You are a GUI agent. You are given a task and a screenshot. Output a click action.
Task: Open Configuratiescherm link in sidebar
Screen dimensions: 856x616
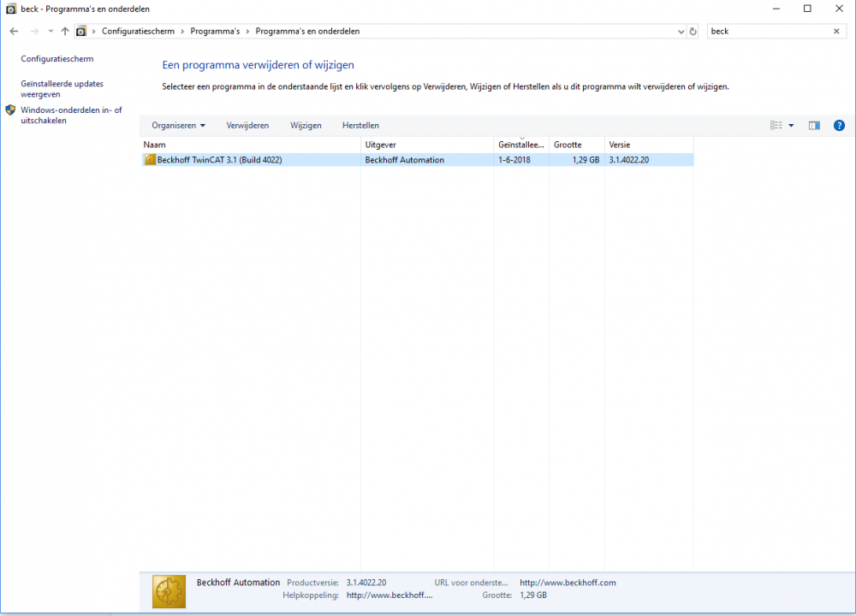point(56,58)
